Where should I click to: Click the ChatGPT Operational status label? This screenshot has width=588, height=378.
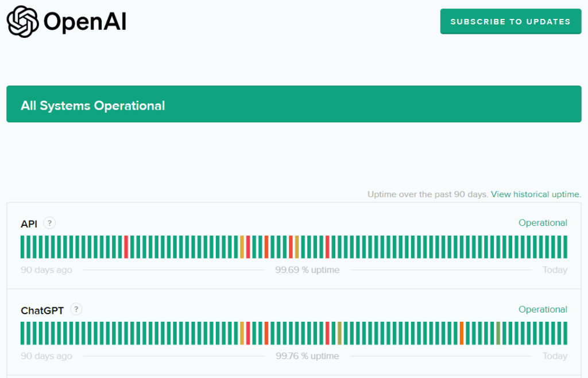543,310
